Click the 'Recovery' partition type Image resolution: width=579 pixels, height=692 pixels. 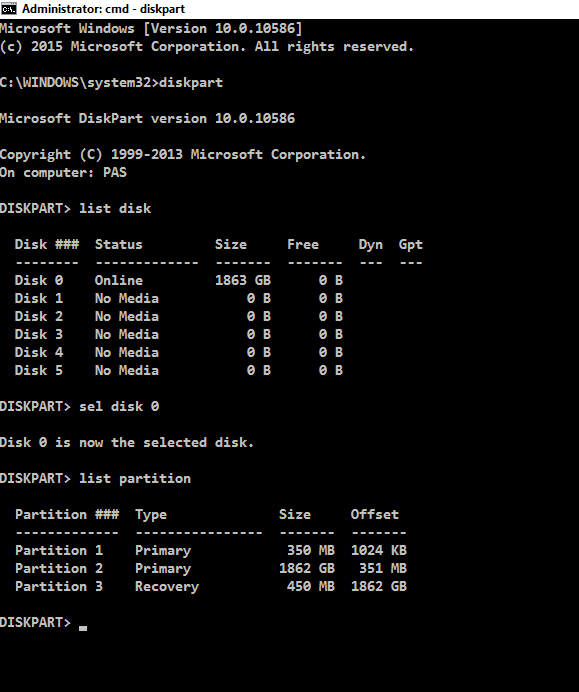pyautogui.click(x=167, y=587)
